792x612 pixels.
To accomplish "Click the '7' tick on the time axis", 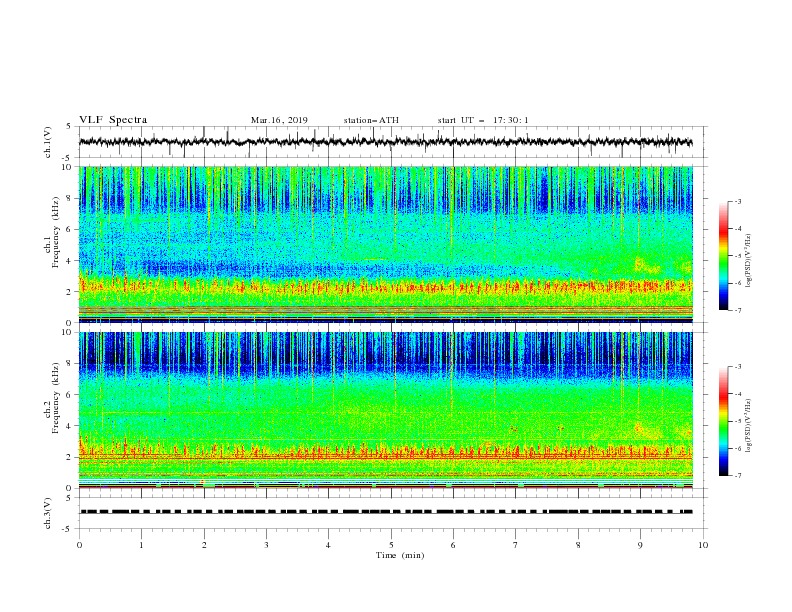I will [x=516, y=545].
